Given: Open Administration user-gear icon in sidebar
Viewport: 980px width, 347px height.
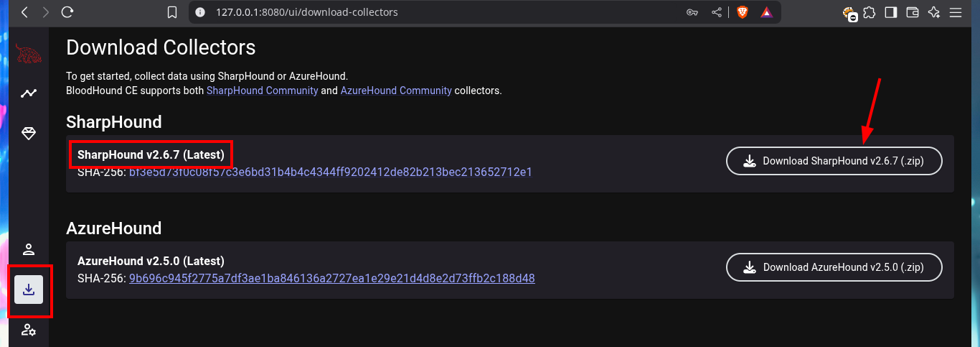Looking at the screenshot, I should 29,330.
